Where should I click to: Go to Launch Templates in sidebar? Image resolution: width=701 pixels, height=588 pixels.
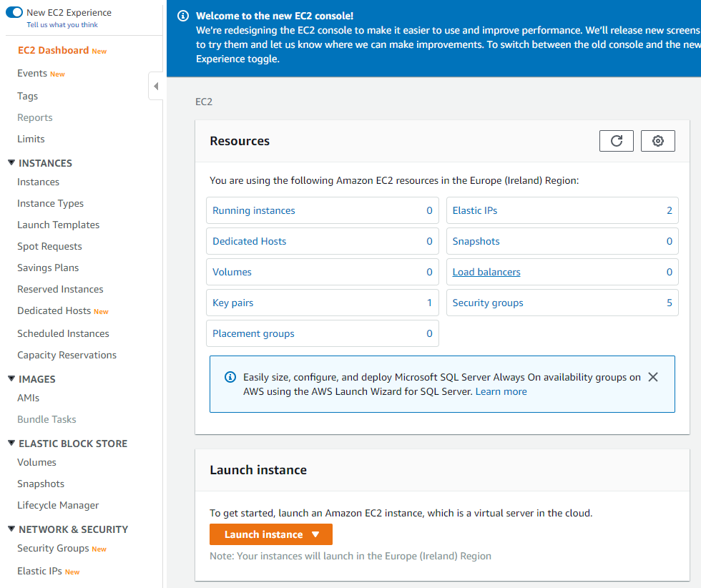(x=59, y=225)
